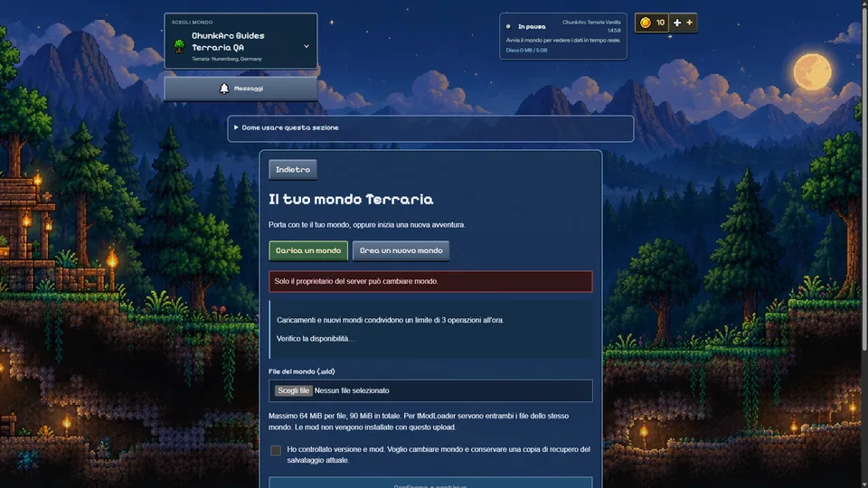
Task: Click 'File del mondo (.wld)' label
Action: click(x=302, y=371)
